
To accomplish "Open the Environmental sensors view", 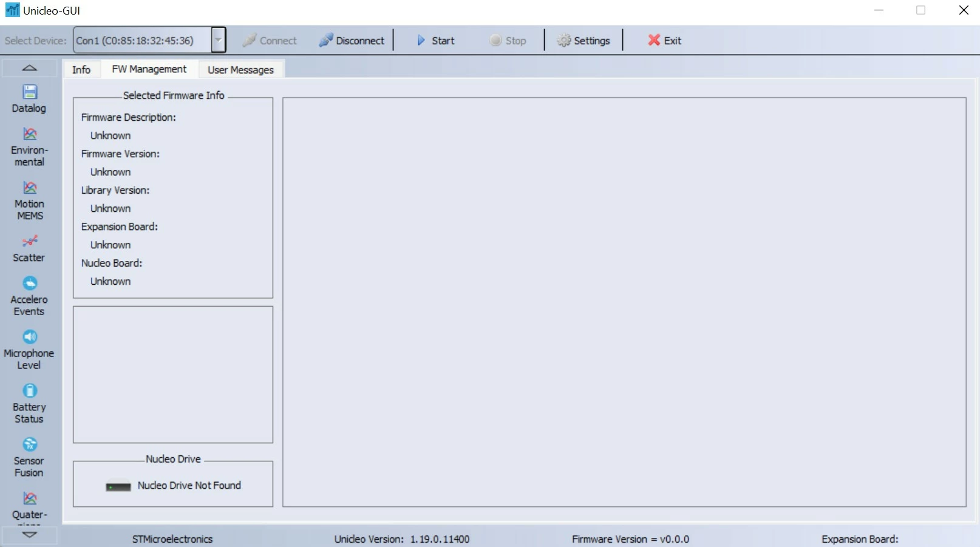I will [x=30, y=146].
